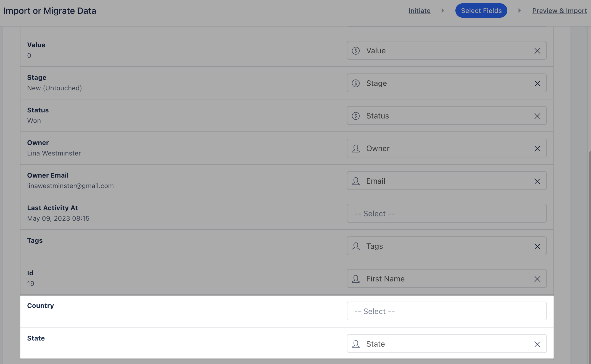Image resolution: width=591 pixels, height=364 pixels.
Task: Click the arrow after Initiate
Action: pyautogui.click(x=443, y=10)
